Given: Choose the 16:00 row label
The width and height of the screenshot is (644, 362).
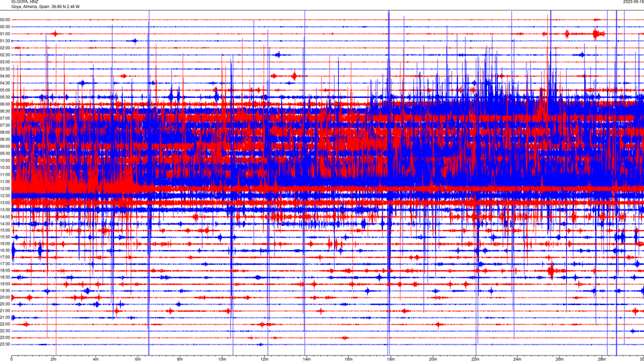Looking at the screenshot, I should (5, 244).
